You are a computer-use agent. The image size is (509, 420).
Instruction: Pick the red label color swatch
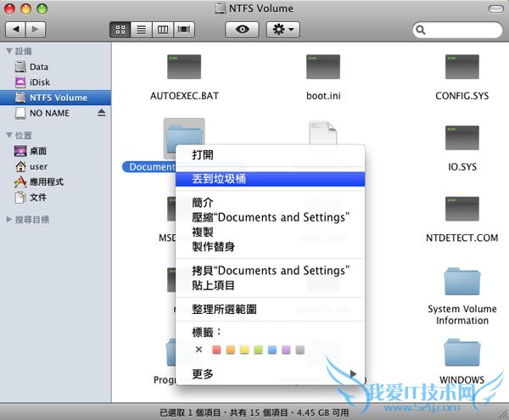pyautogui.click(x=215, y=350)
